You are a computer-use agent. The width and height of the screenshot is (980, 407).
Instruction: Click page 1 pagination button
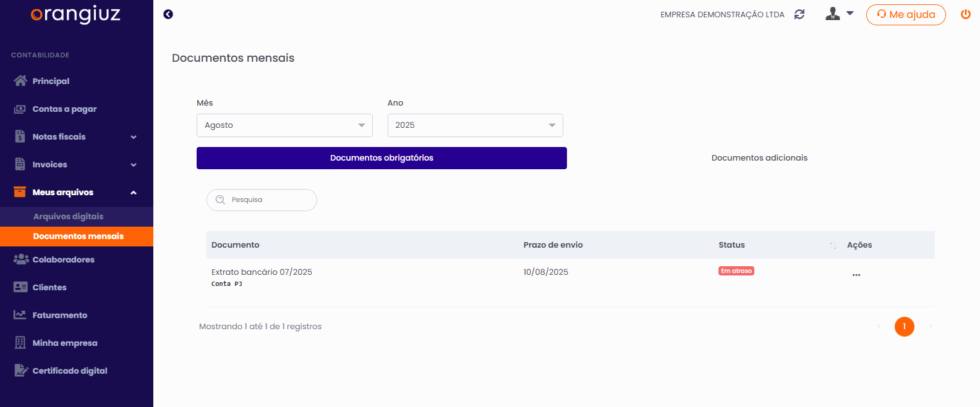click(905, 327)
